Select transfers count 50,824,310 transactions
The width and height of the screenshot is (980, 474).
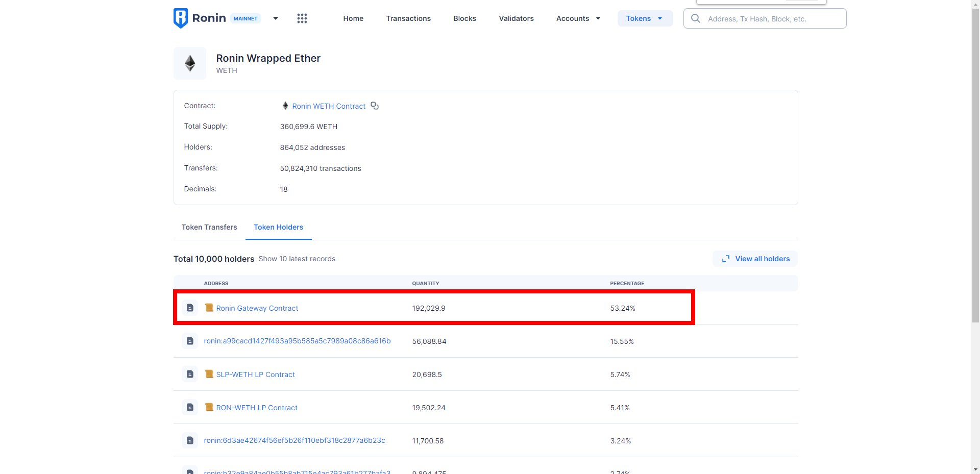tap(321, 168)
